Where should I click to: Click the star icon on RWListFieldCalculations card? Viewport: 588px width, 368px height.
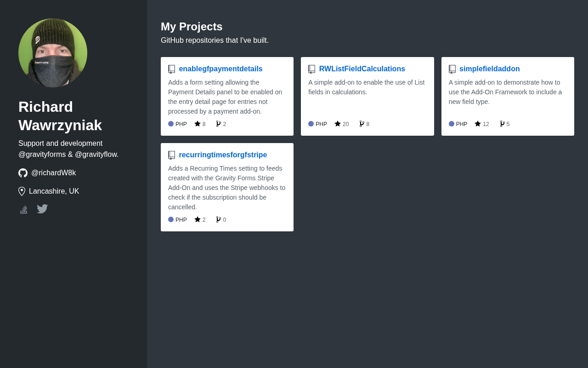[338, 124]
